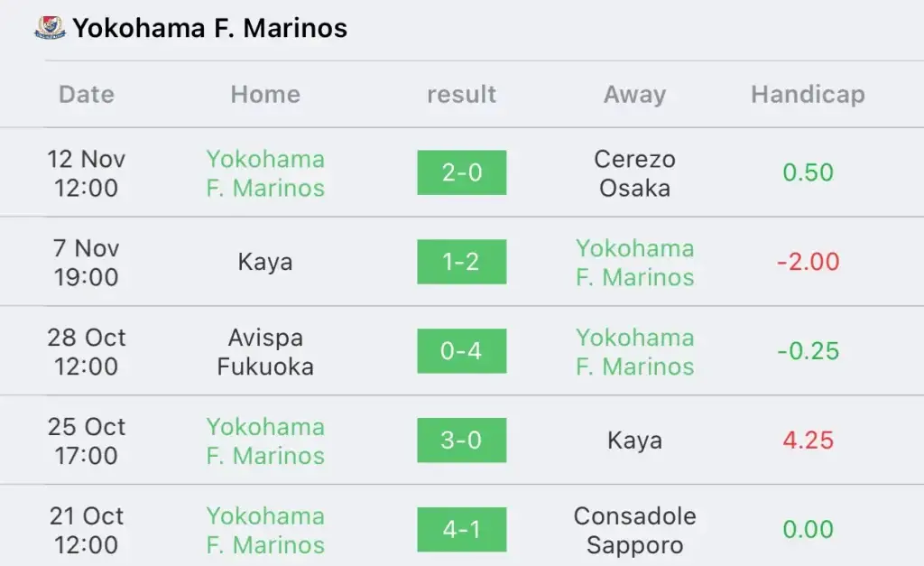Image resolution: width=924 pixels, height=566 pixels.
Task: Open home team Kaya in 7 Nov match
Action: [265, 262]
